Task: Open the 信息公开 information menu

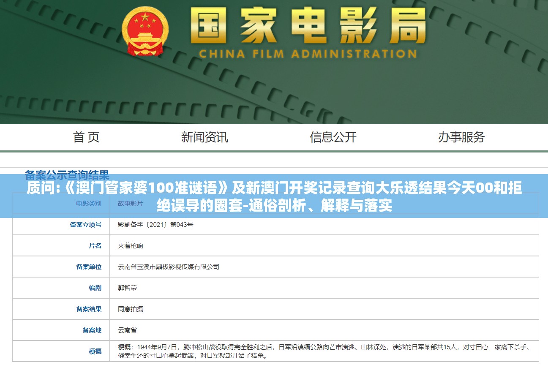Action: point(333,137)
